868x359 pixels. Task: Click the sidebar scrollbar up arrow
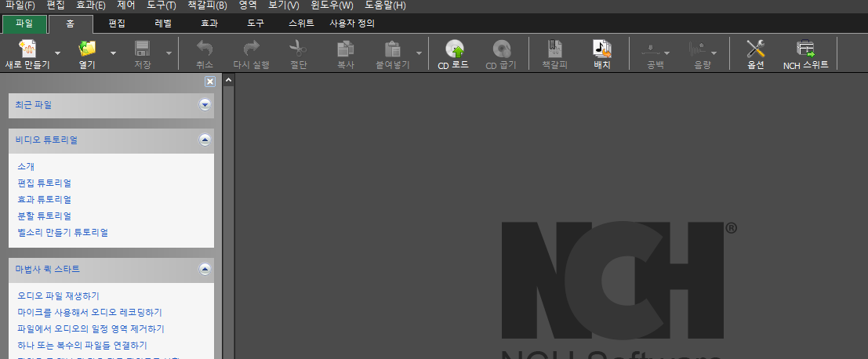pos(229,81)
